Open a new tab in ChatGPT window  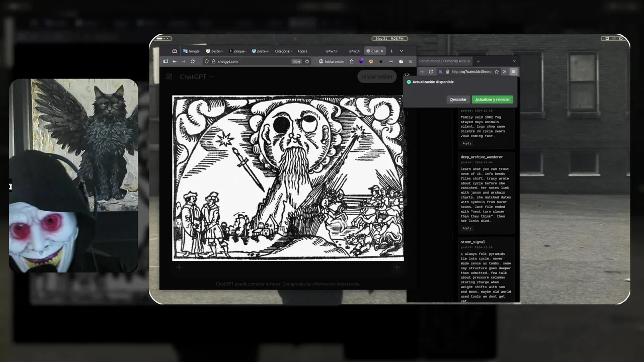[391, 51]
